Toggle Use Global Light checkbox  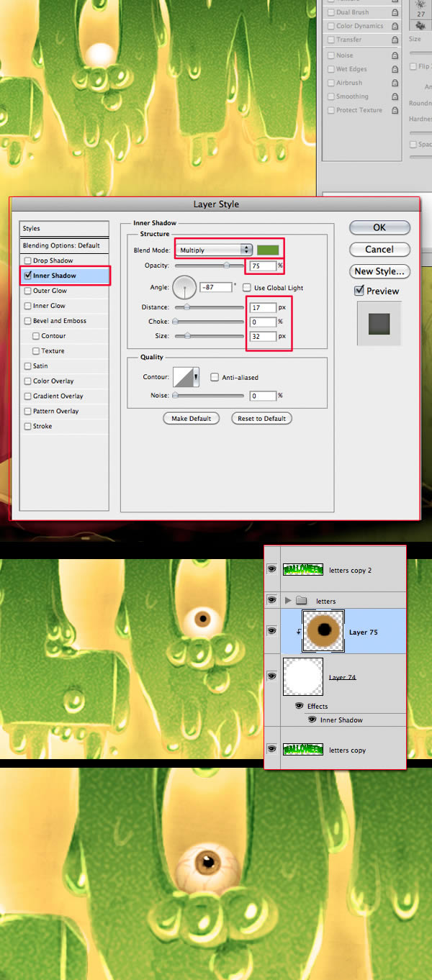[x=248, y=288]
